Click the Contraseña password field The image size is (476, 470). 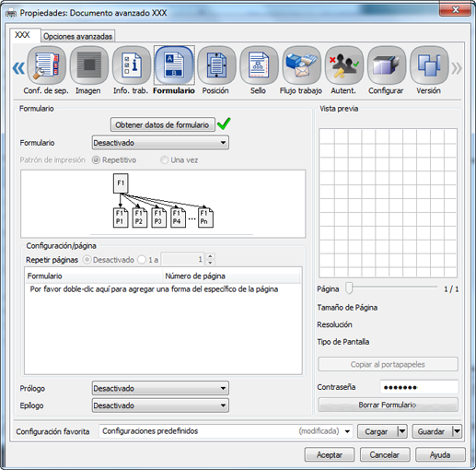pyautogui.click(x=419, y=387)
